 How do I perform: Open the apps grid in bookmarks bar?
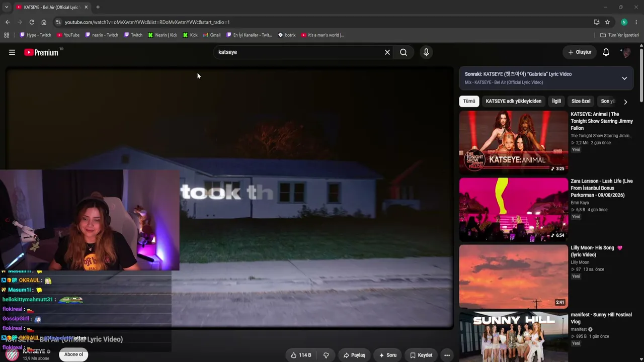coord(7,35)
